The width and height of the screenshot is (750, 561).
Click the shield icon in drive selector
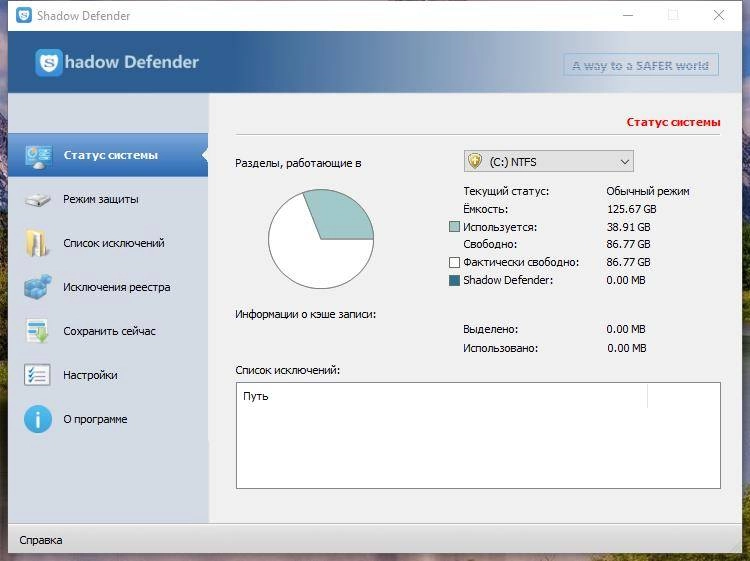pyautogui.click(x=475, y=161)
